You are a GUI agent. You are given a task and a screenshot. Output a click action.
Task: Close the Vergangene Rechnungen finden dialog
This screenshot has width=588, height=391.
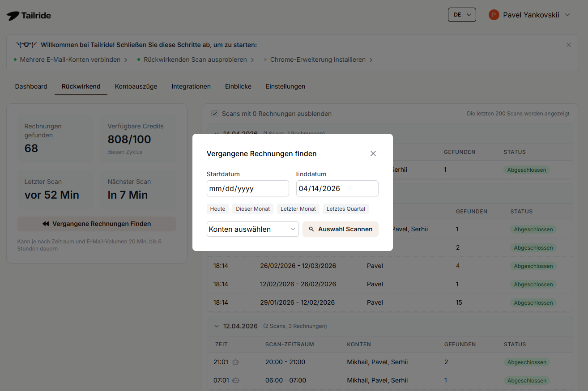[373, 153]
